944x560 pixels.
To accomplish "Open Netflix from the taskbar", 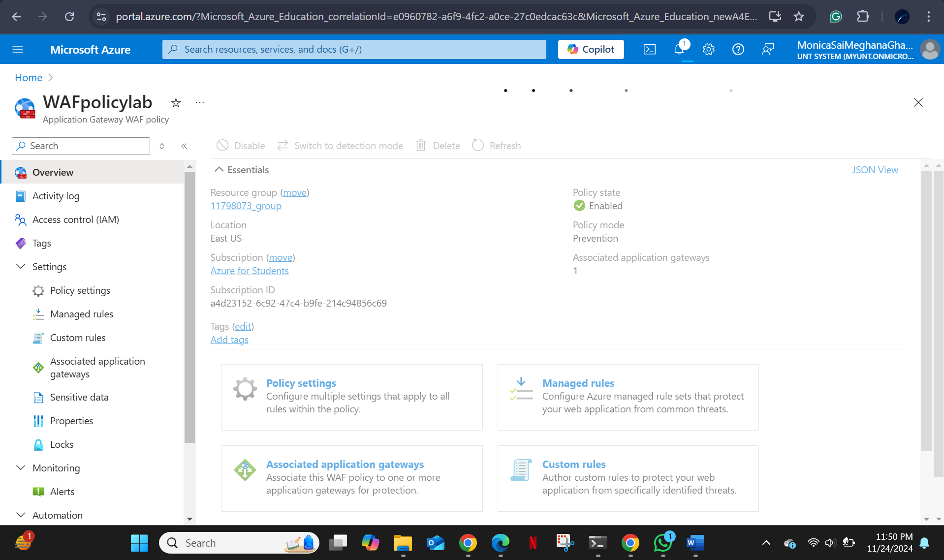I will [533, 543].
